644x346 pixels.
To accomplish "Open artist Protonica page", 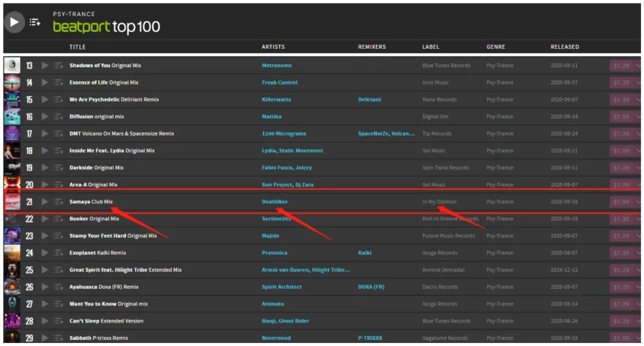I will pos(274,253).
